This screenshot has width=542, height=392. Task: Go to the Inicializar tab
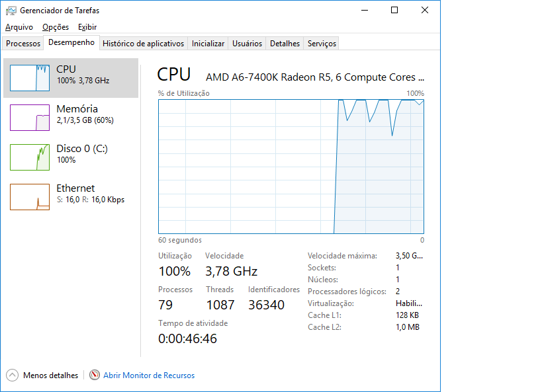coord(208,44)
